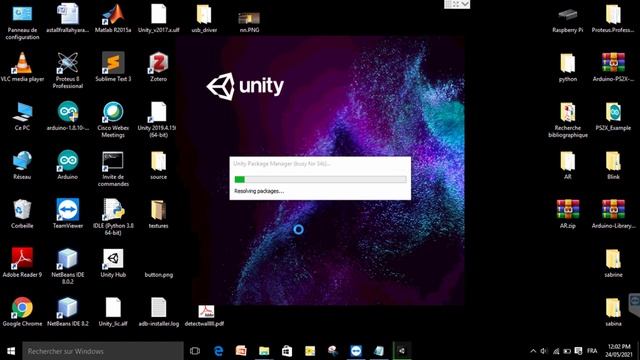Launch NetBeans IDE 8.0.2 shortcut
The height and width of the screenshot is (360, 640).
(x=68, y=267)
